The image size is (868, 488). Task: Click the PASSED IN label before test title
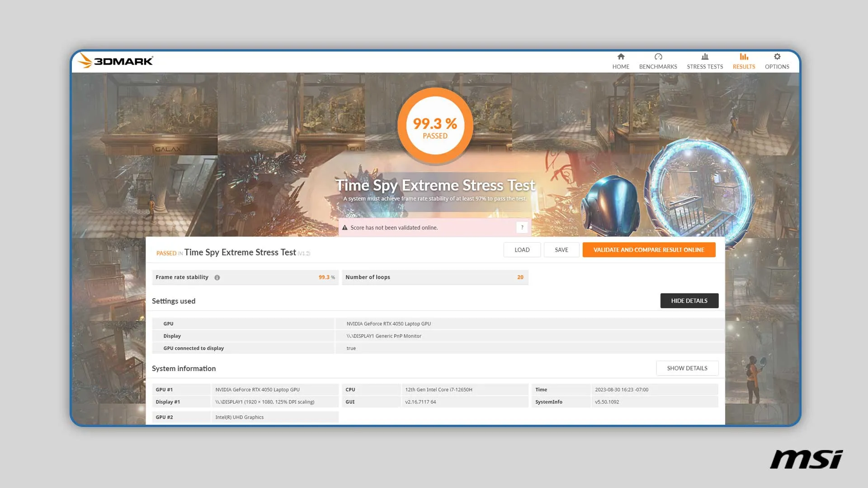click(x=170, y=253)
